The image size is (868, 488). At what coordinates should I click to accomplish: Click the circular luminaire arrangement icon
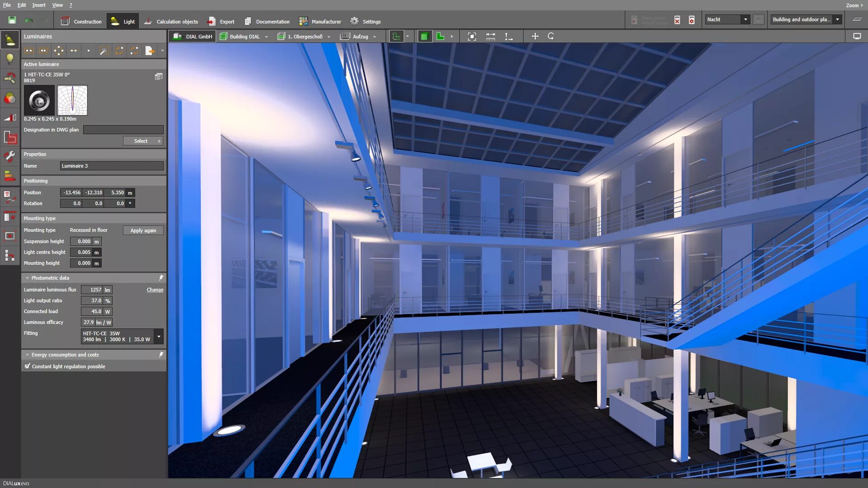59,51
